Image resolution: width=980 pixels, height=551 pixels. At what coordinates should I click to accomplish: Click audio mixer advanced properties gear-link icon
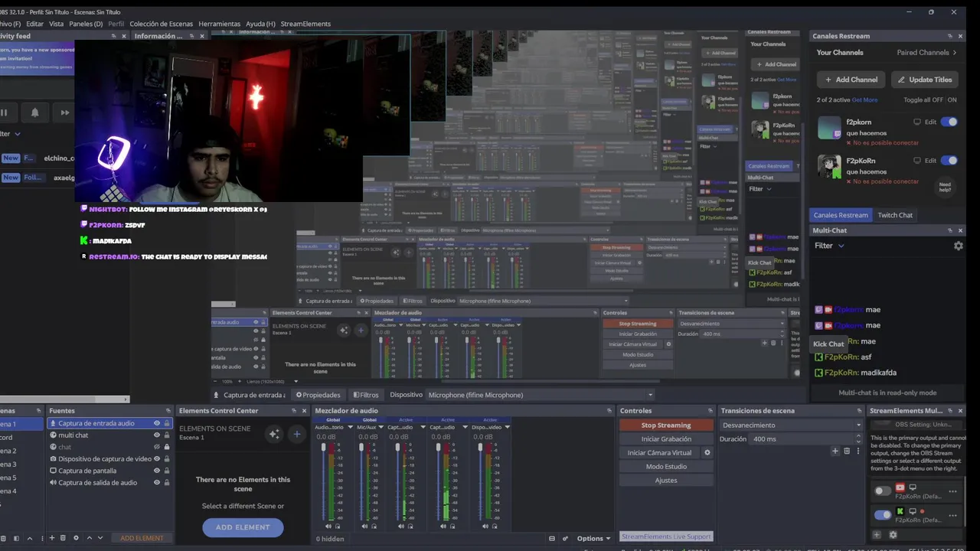[566, 538]
